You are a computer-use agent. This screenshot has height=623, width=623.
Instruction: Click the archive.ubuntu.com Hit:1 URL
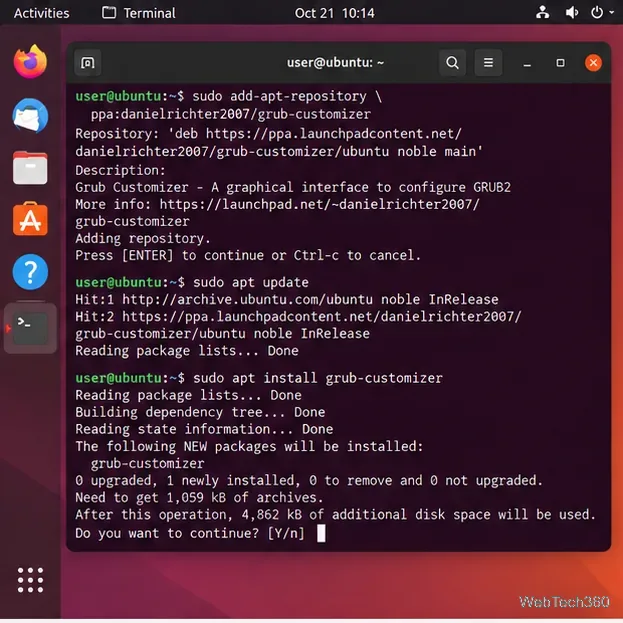(247, 300)
